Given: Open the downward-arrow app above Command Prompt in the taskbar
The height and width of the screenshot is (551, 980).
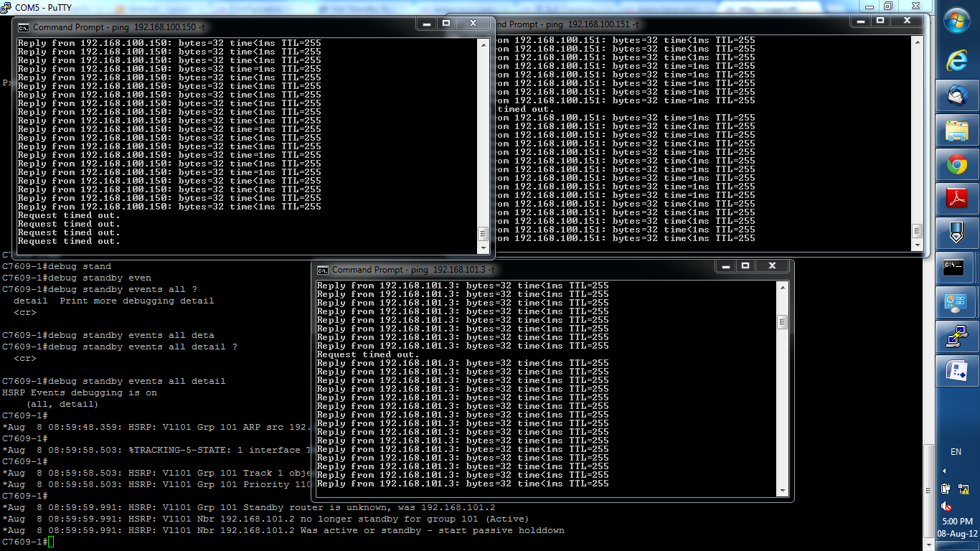Looking at the screenshot, I should tap(956, 233).
